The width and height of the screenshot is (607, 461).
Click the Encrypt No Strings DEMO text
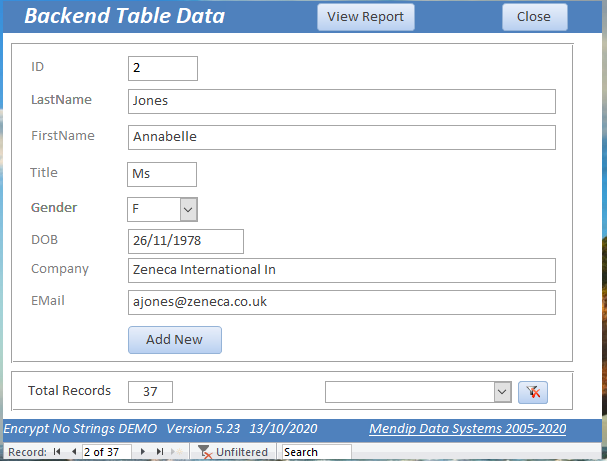(x=81, y=428)
